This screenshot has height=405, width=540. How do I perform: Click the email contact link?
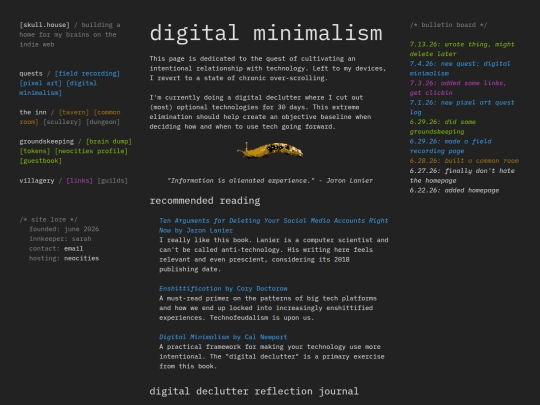73,248
